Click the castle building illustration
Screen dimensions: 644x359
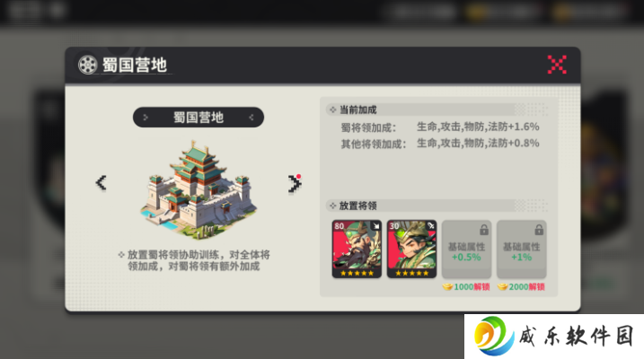click(x=198, y=190)
